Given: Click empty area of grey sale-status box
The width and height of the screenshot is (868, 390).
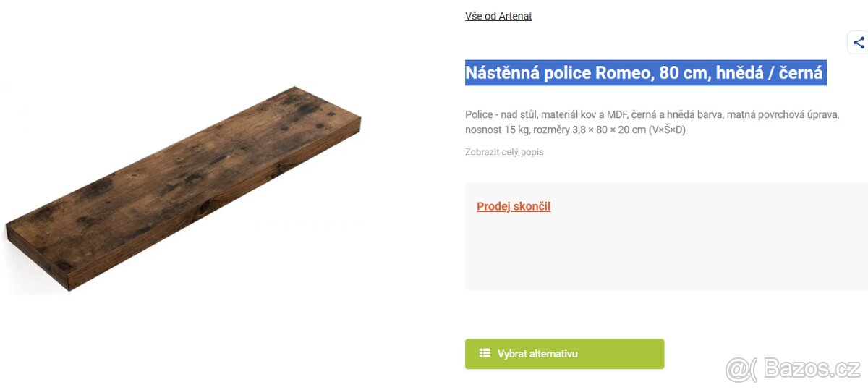Looking at the screenshot, I should pyautogui.click(x=665, y=253).
